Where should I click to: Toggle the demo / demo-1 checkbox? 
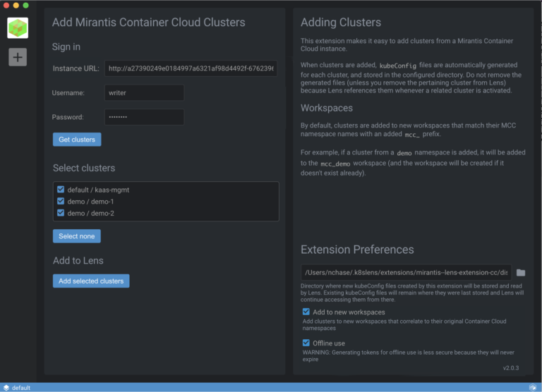coord(61,201)
